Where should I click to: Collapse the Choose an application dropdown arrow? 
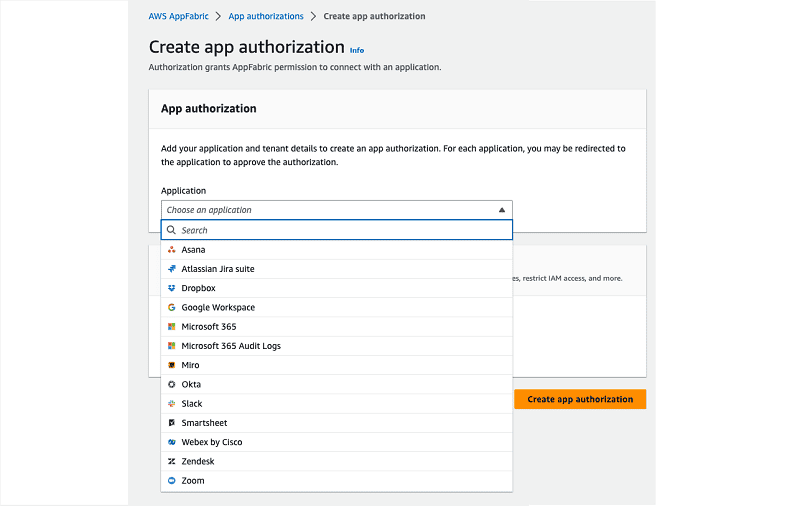point(502,210)
